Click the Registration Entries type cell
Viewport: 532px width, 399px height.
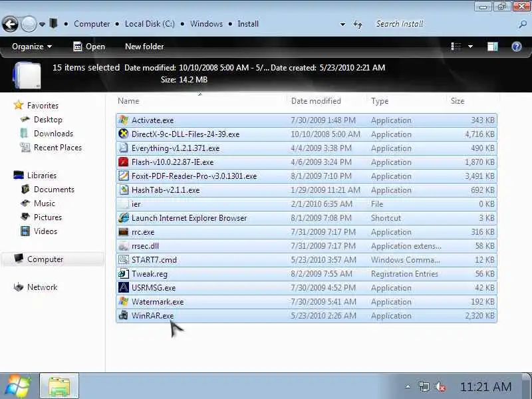point(404,274)
